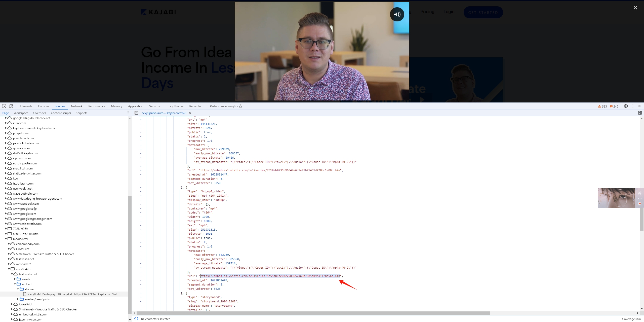Click the Login button on Kajabi site
644x322 pixels.
click(x=449, y=12)
